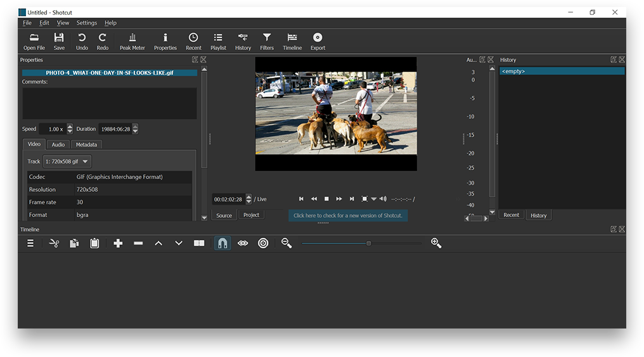This screenshot has height=357, width=644.
Task: Click the Comments text box
Action: [x=110, y=103]
